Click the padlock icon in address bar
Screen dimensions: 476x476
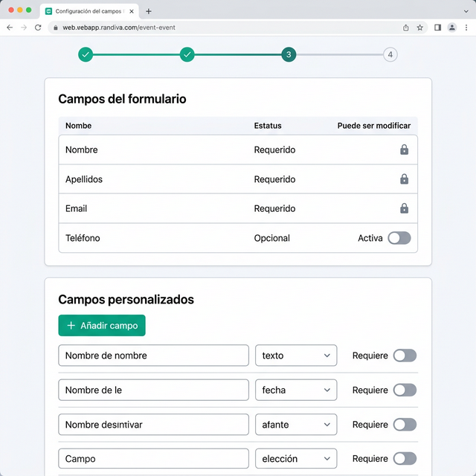pos(56,28)
